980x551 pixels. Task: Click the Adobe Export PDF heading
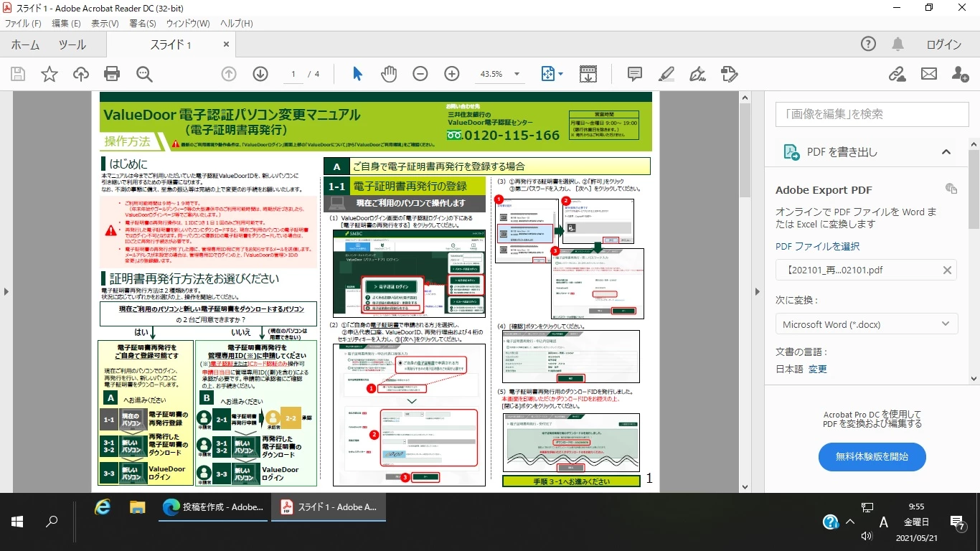tap(824, 190)
